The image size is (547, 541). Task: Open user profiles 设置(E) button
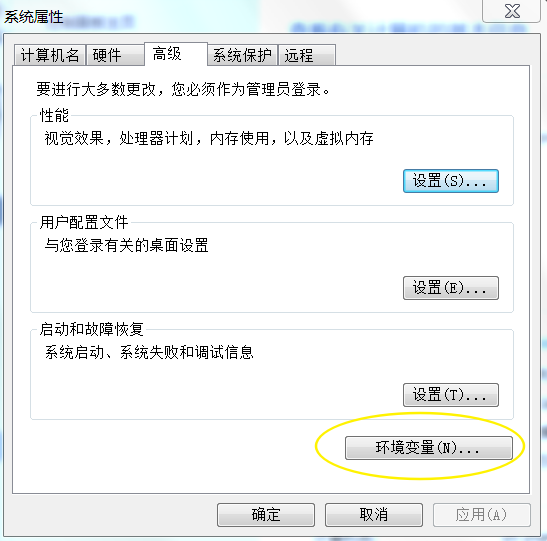point(451,288)
